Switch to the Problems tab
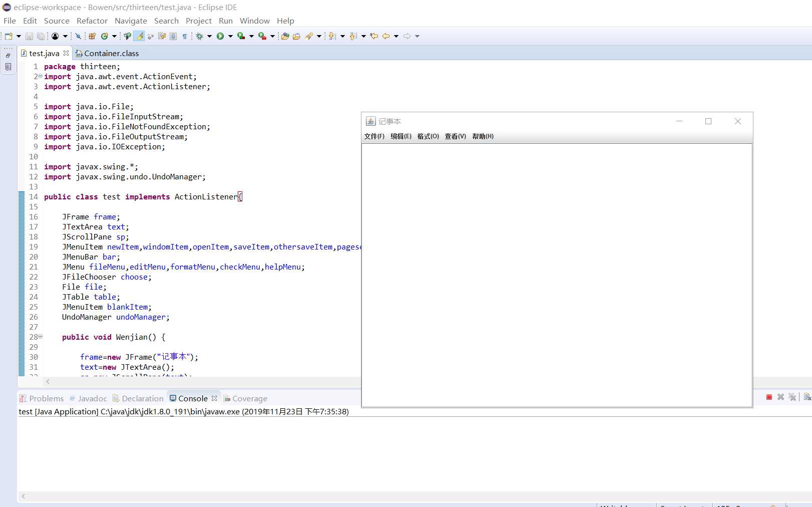Viewport: 812px width, 507px height. [42, 398]
